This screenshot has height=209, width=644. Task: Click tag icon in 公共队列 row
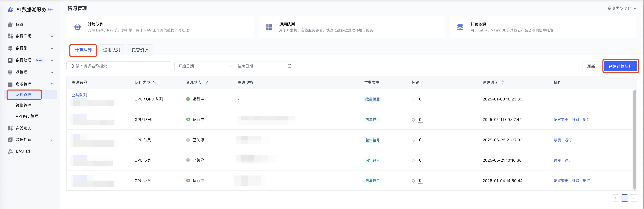413,99
